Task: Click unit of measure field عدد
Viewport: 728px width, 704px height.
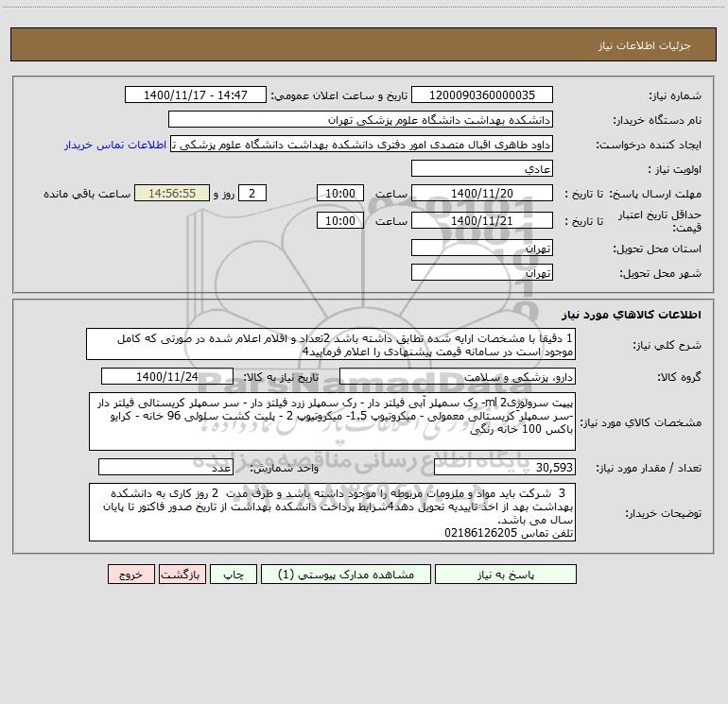Action: [165, 468]
